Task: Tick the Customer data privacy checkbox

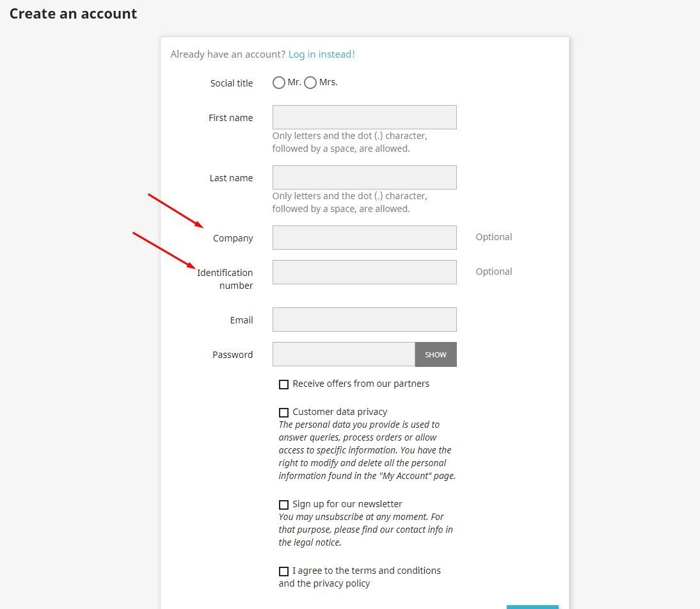Action: click(x=283, y=412)
